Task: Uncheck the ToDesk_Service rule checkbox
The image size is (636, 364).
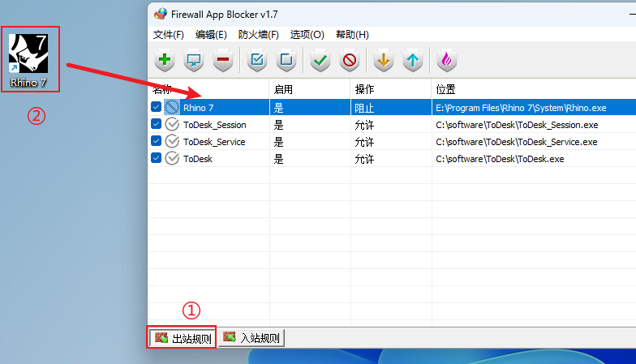Action: coord(156,141)
